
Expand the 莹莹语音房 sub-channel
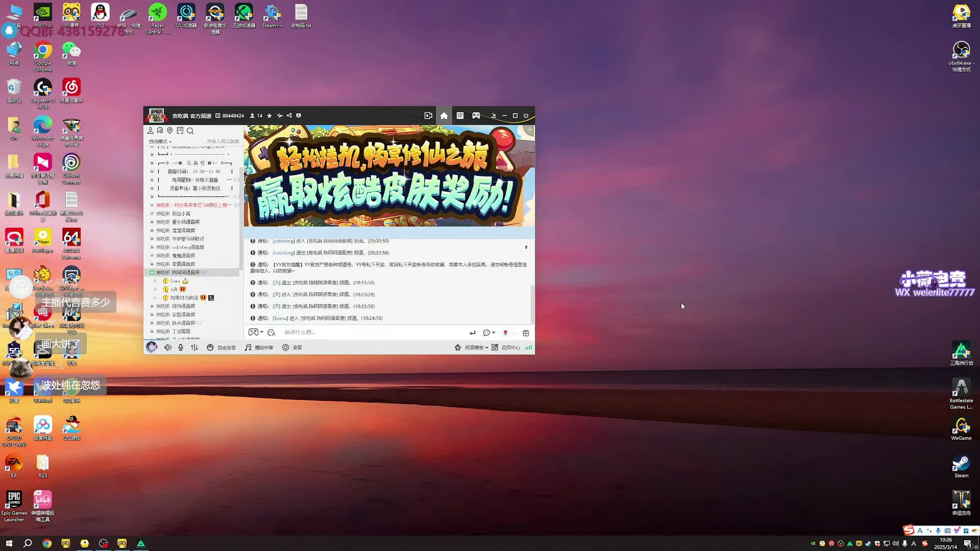[152, 231]
